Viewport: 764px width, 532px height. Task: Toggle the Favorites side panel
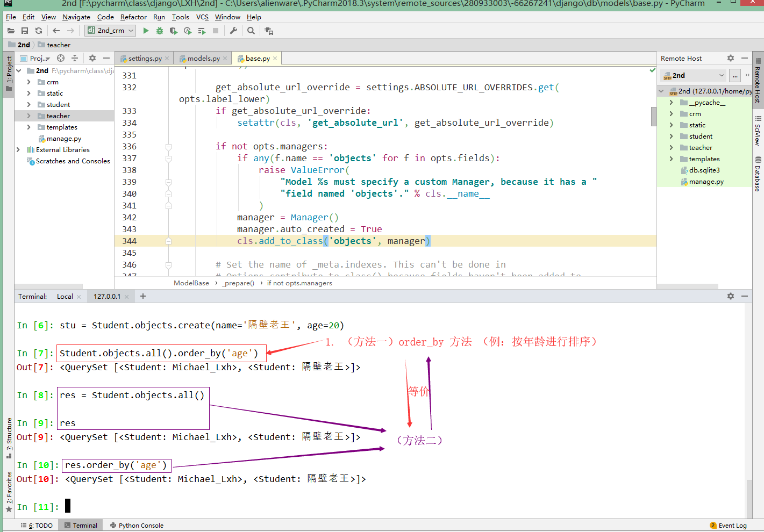click(x=9, y=491)
